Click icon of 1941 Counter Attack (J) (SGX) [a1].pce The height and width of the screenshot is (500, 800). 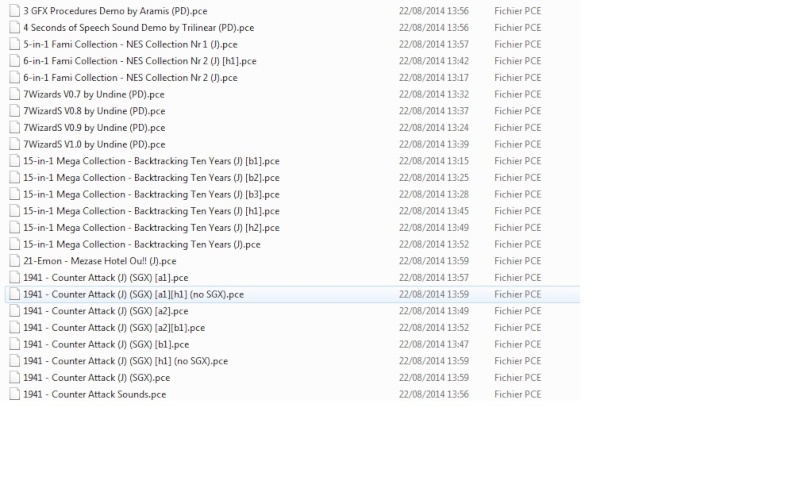[15, 278]
